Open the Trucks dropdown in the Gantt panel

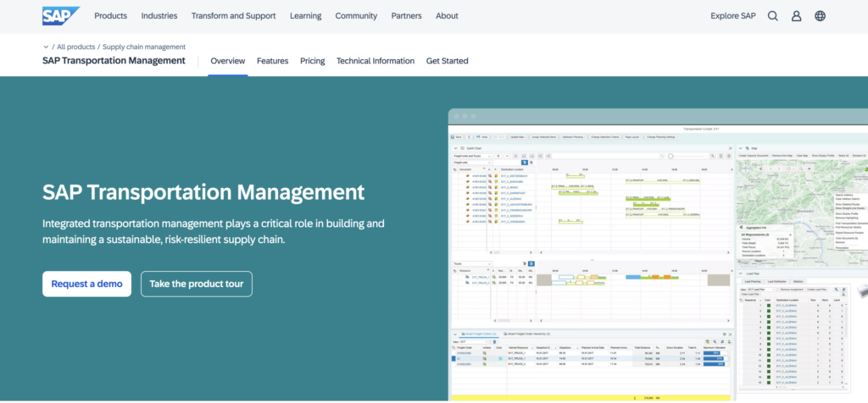click(472, 263)
